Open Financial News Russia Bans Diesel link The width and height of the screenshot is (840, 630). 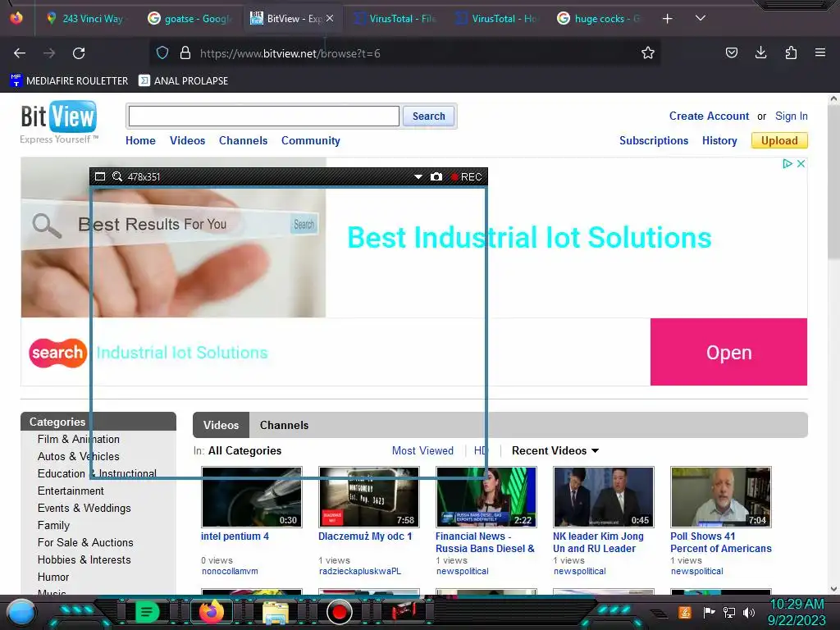click(485, 542)
